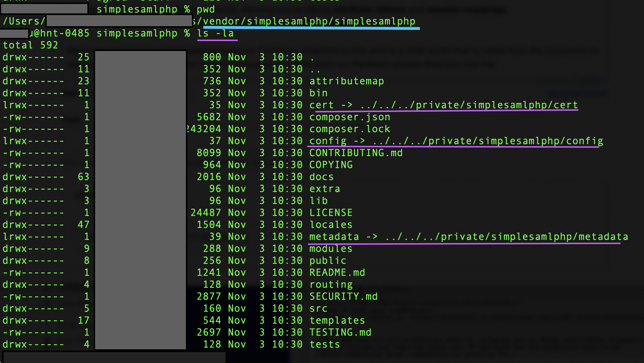
Task: Select the TESTING.md file entry
Action: pos(340,332)
